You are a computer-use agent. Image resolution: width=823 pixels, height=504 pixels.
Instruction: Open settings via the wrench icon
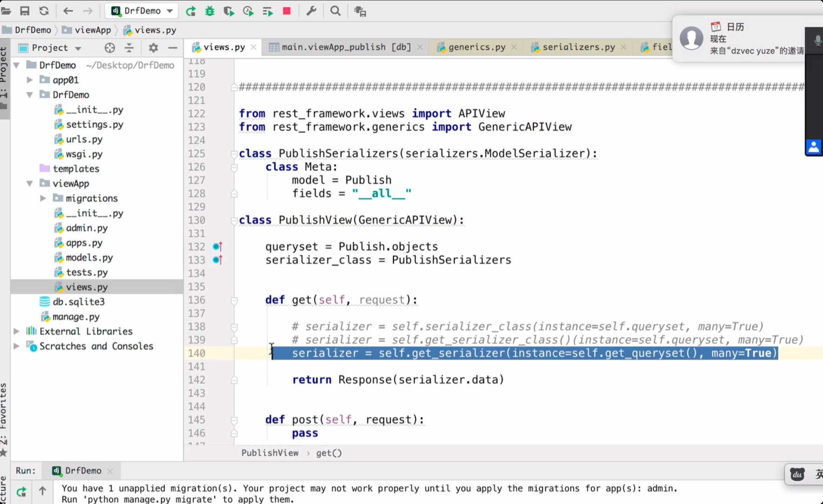point(311,11)
